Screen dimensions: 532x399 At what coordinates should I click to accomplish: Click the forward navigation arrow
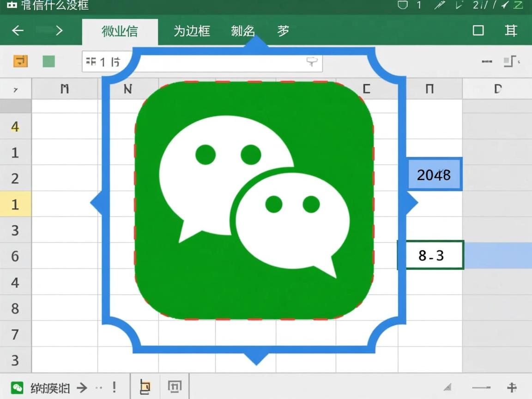(x=59, y=31)
